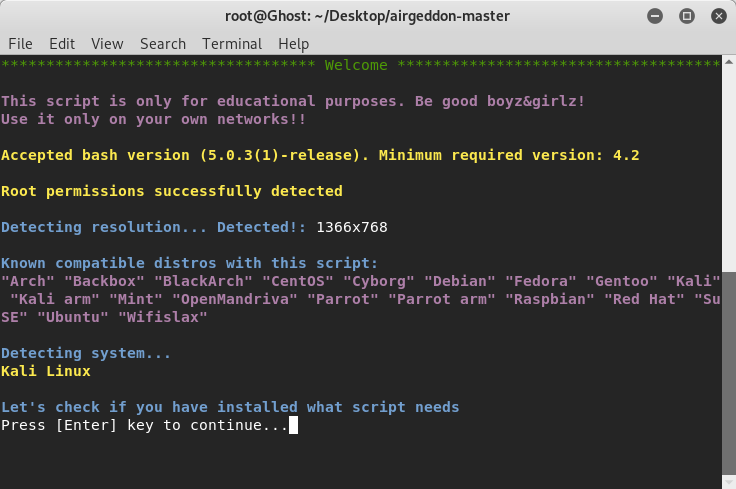Click the yellow 'Kali Linux' text

coord(46,371)
